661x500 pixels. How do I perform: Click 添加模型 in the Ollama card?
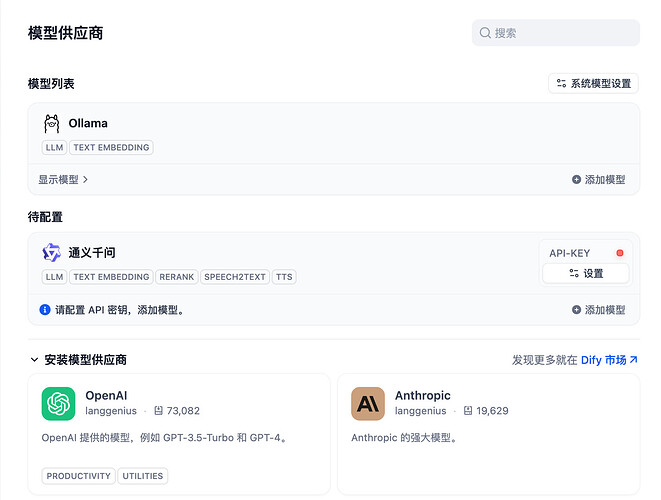point(598,180)
